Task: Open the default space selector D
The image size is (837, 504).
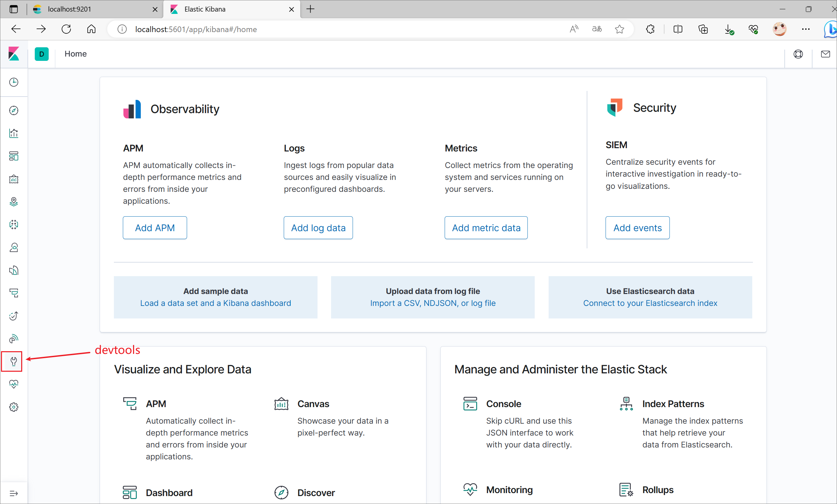Action: coord(41,54)
